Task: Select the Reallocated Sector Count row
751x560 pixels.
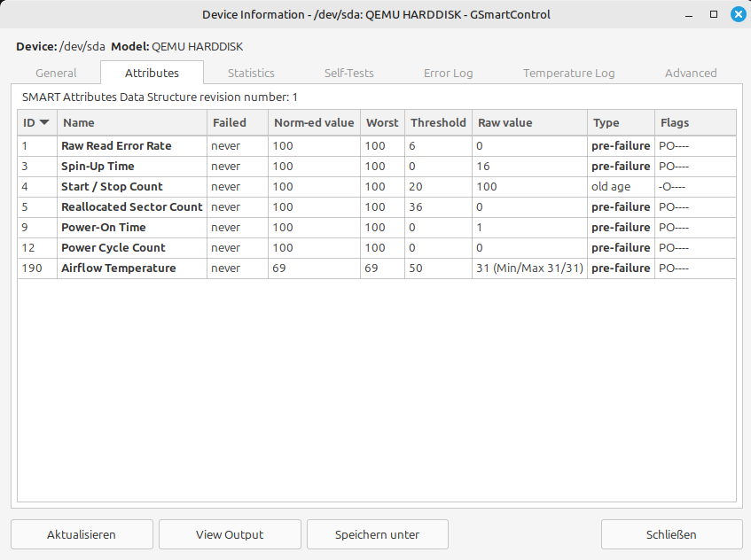Action: pos(377,207)
